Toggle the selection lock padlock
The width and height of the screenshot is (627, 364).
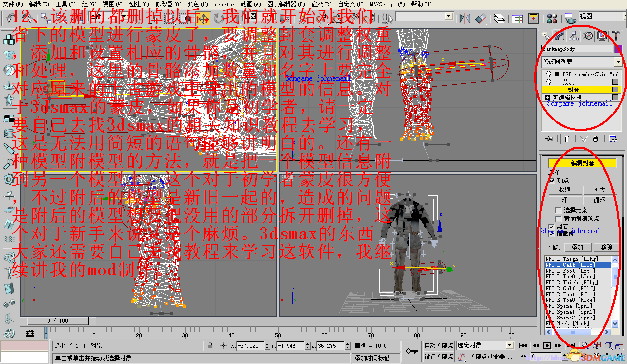[x=210, y=346]
